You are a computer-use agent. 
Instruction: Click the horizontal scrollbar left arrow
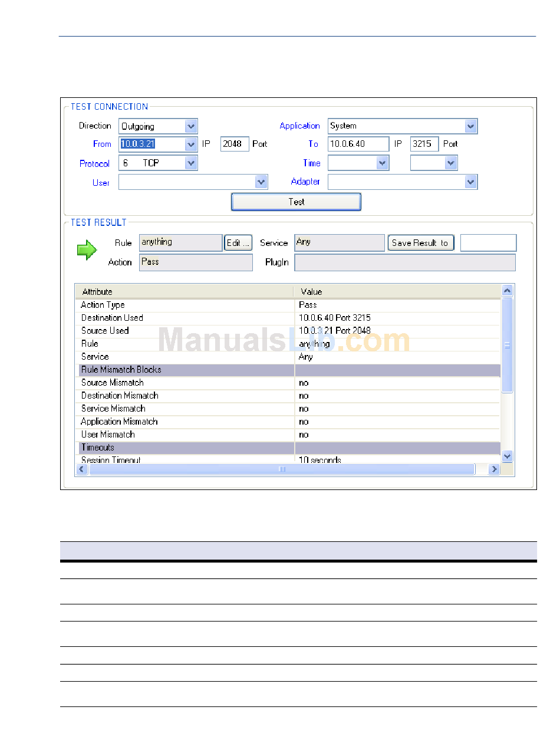(81, 469)
